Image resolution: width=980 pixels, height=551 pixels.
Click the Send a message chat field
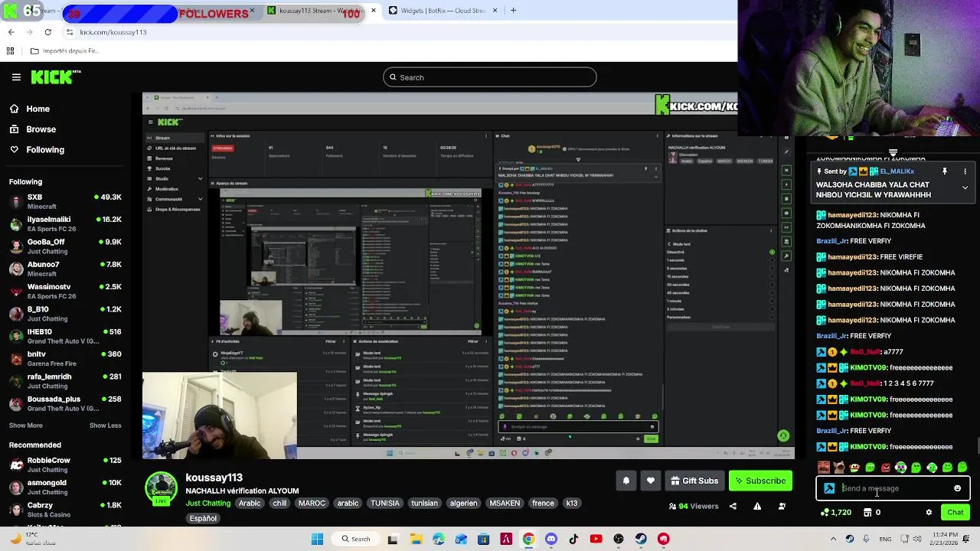click(x=892, y=488)
